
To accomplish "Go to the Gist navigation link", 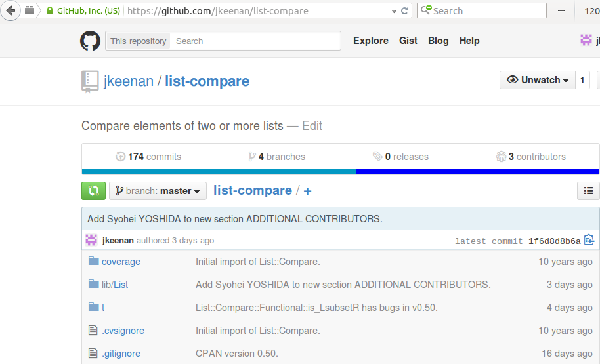I will pos(408,41).
